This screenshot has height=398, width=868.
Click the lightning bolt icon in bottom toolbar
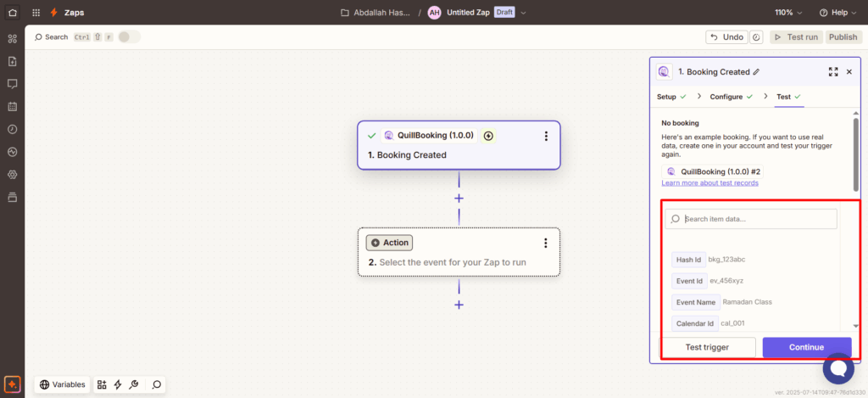[x=118, y=384]
